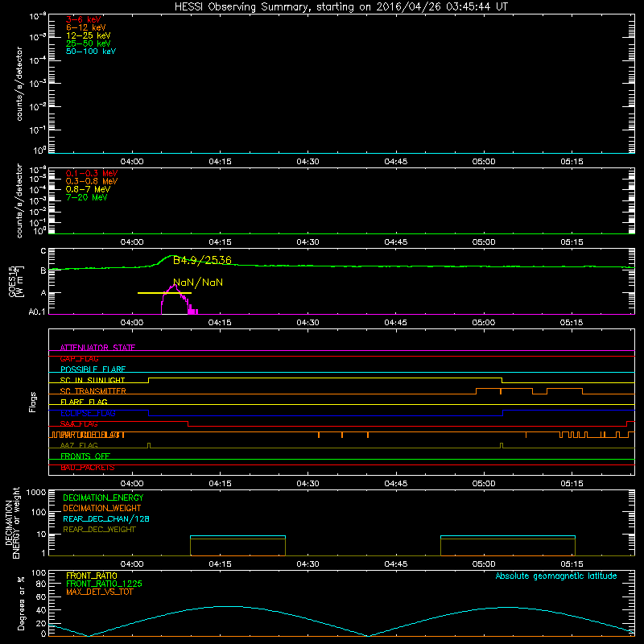Click the FRONT_RATIO legend label
Viewport: 644px width, 644px height.
pyautogui.click(x=92, y=576)
